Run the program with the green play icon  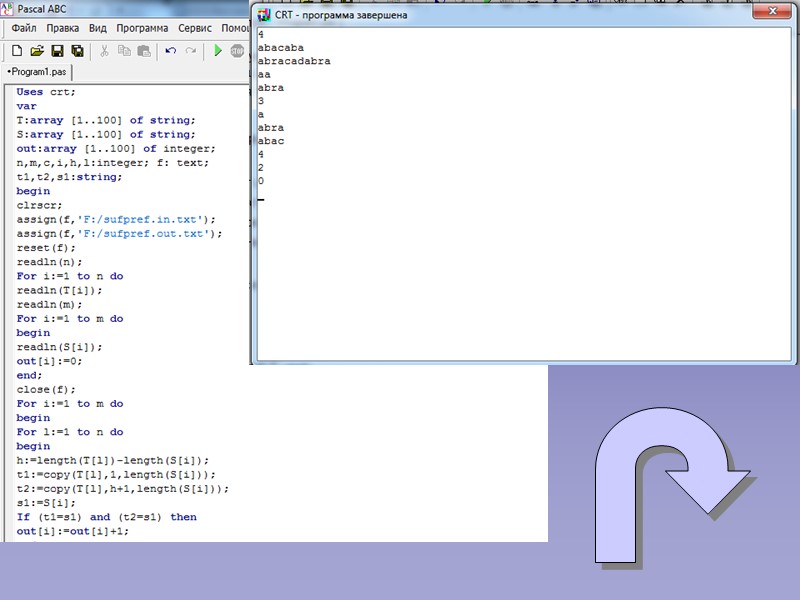pos(218,51)
